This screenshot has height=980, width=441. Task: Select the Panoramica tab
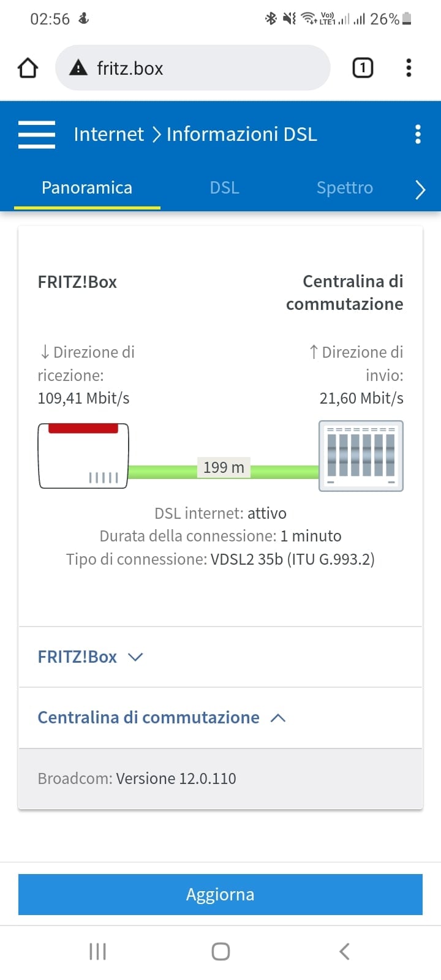tap(87, 187)
